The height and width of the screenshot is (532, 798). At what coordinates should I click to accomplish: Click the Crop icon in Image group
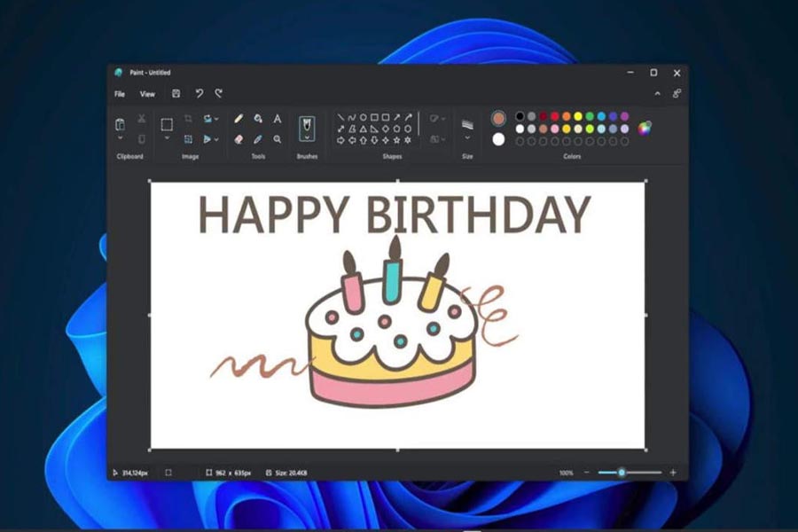pyautogui.click(x=188, y=119)
